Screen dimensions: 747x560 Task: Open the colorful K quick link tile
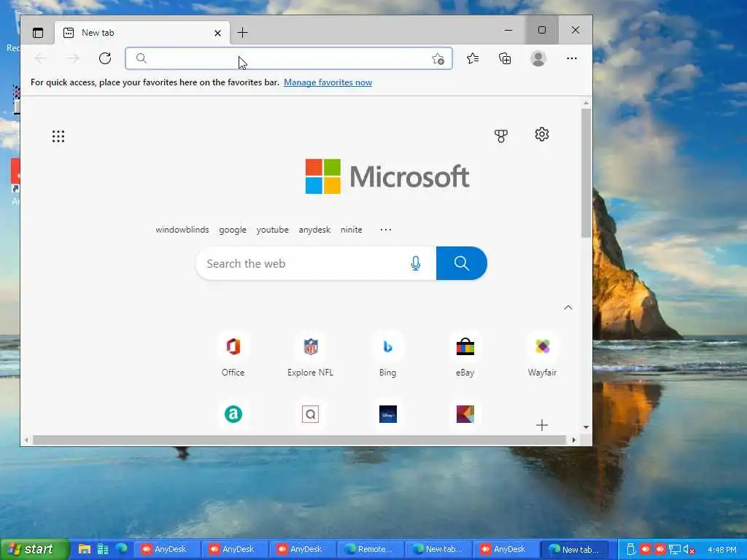pyautogui.click(x=465, y=414)
